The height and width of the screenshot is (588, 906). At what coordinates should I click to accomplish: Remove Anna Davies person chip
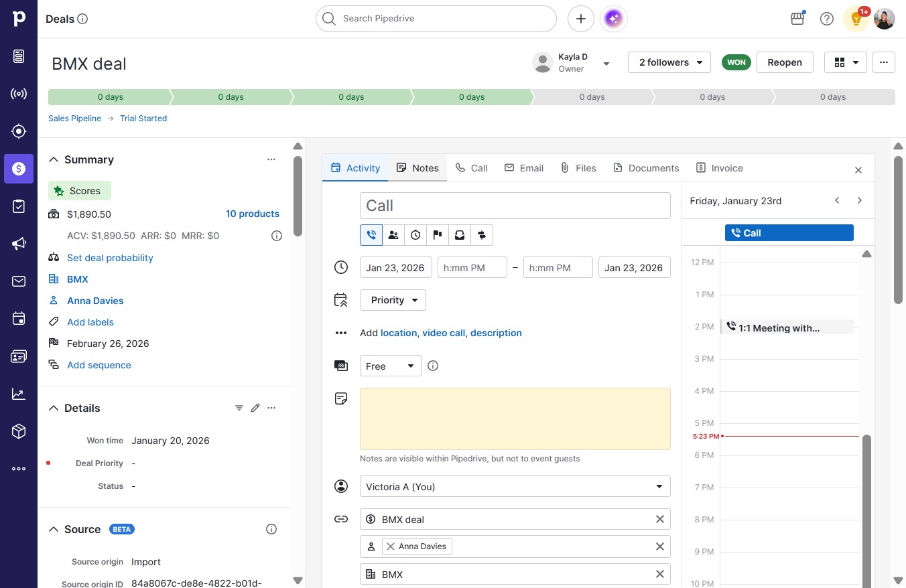tap(391, 546)
